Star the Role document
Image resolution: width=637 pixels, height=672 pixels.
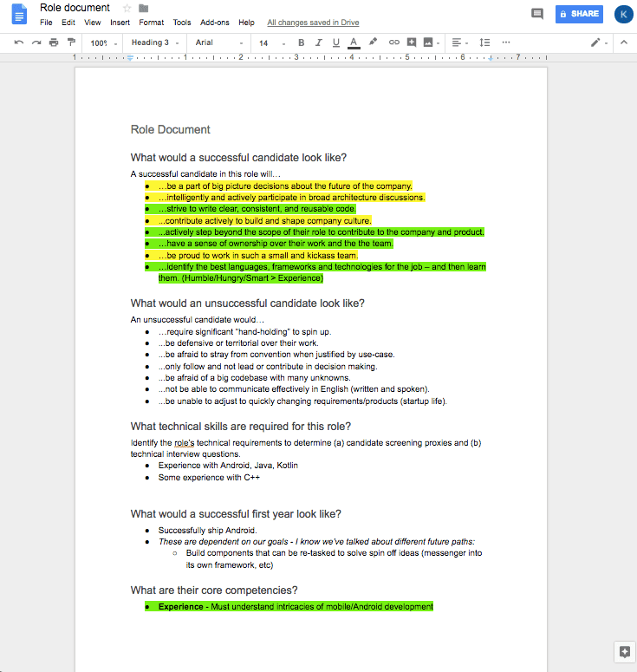coord(127,8)
